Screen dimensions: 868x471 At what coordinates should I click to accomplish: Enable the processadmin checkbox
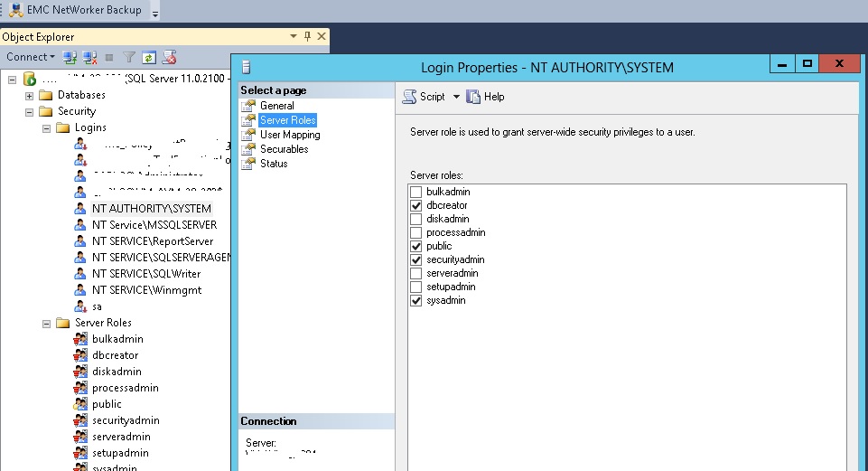[x=416, y=232]
